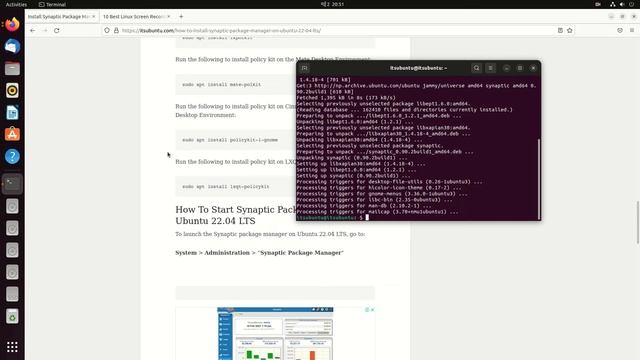Toggle Firefox reader view icon
The width and height of the screenshot is (640, 360).
[560, 31]
